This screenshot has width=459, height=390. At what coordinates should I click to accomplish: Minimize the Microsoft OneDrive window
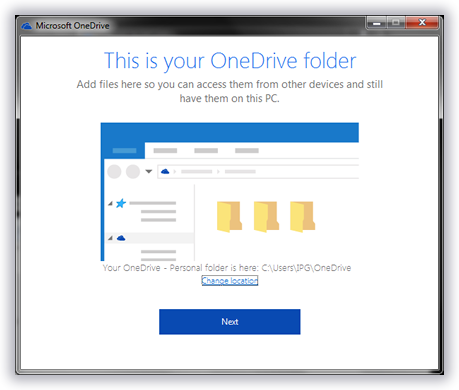(377, 23)
